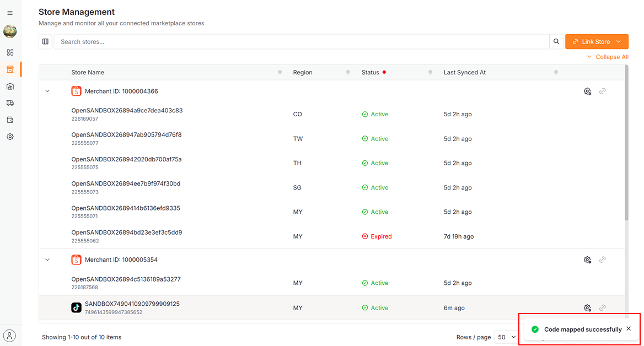
Task: Click link icon for Merchant ID 1000005354
Action: (602, 260)
